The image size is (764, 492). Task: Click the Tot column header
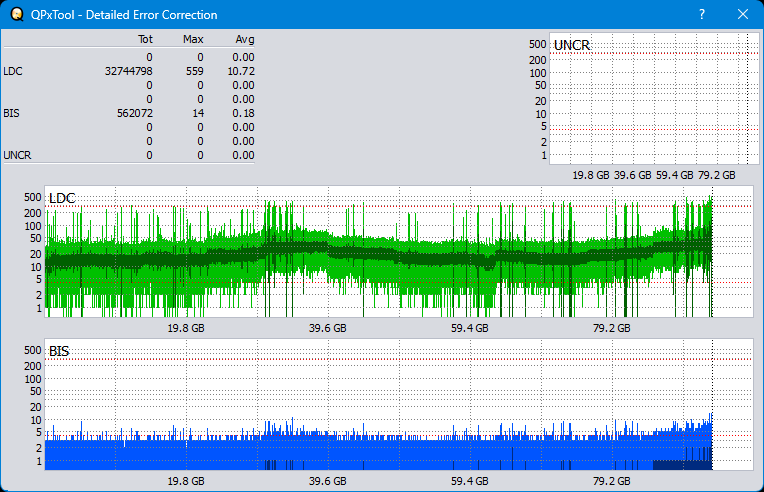pyautogui.click(x=145, y=39)
